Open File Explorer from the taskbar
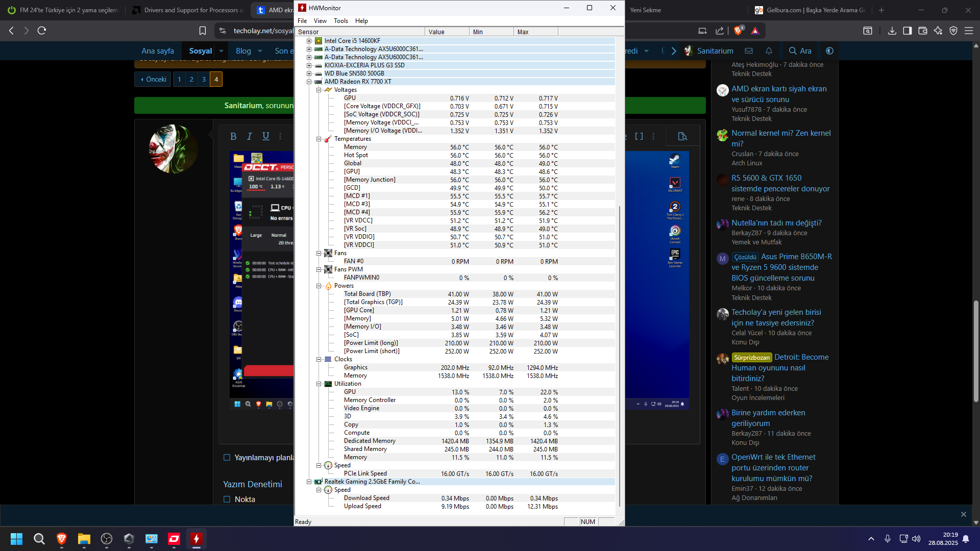The width and height of the screenshot is (980, 551). pos(84,539)
